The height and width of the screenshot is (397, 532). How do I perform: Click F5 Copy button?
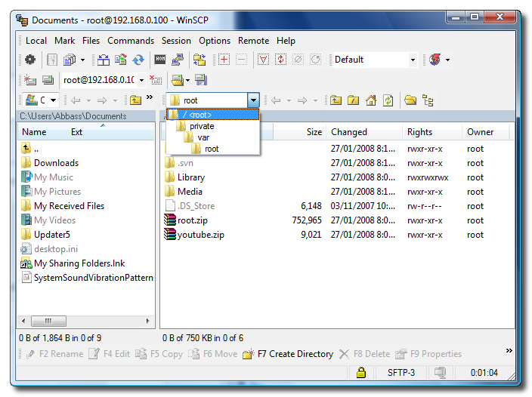(x=159, y=354)
